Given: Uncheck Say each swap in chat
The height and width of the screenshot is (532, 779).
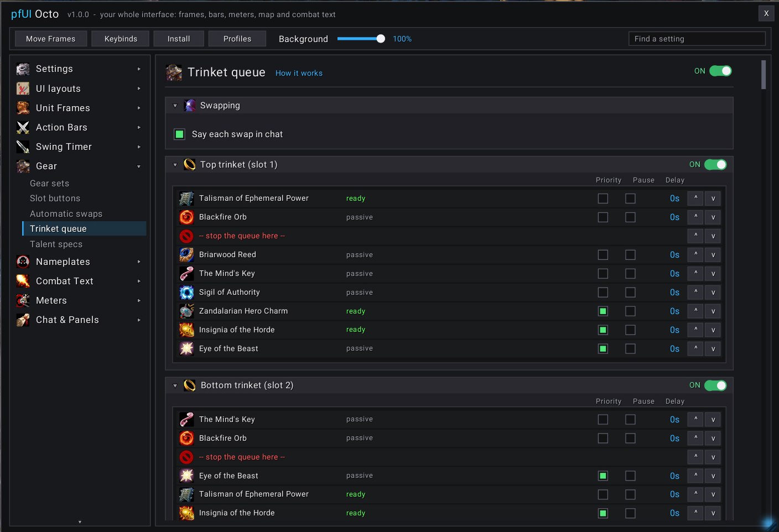Looking at the screenshot, I should [179, 134].
